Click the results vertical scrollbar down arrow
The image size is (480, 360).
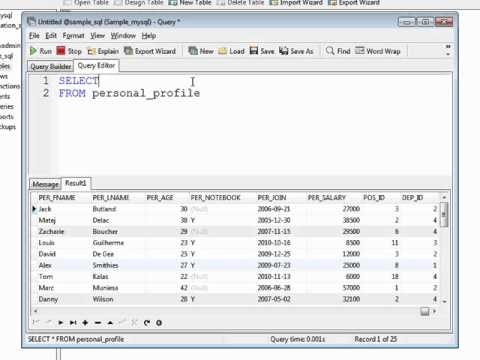click(444, 301)
